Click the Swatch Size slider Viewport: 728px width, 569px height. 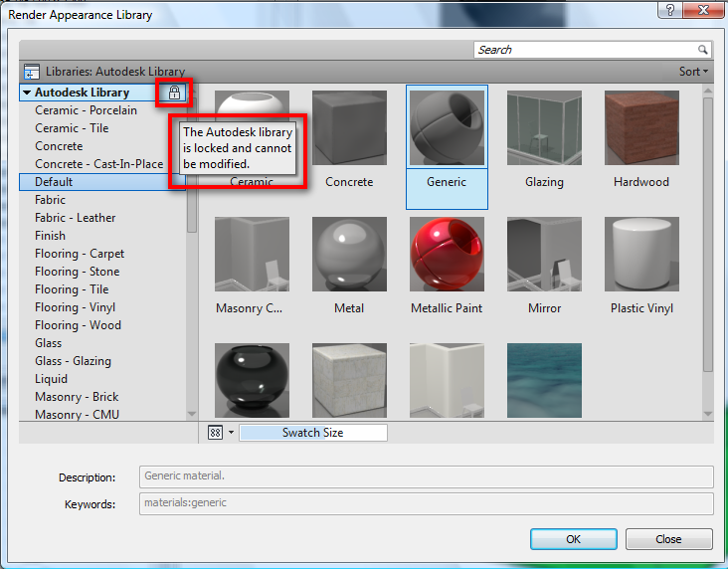click(313, 433)
